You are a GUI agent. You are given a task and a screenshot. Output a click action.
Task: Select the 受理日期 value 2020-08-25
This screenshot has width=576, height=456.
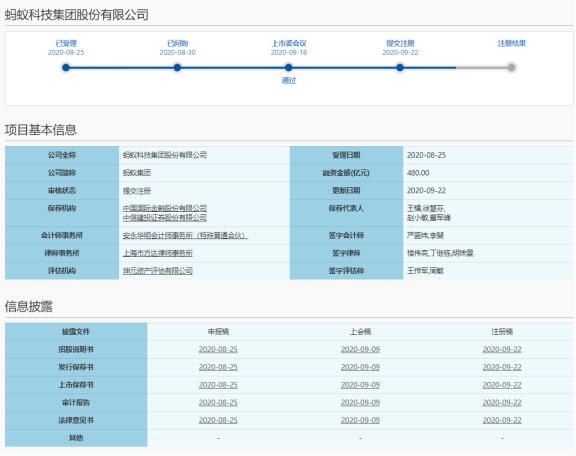(x=426, y=155)
